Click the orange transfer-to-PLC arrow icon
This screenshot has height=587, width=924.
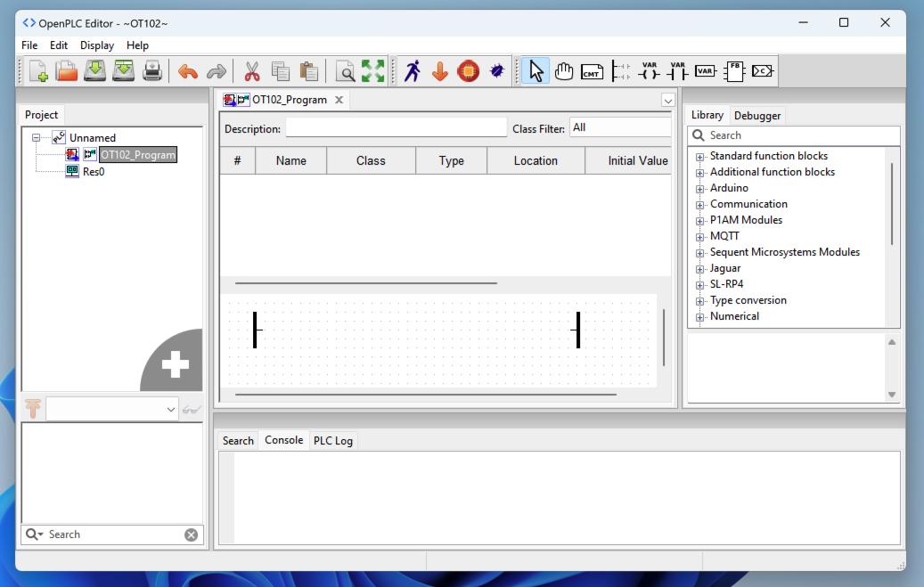tap(439, 71)
